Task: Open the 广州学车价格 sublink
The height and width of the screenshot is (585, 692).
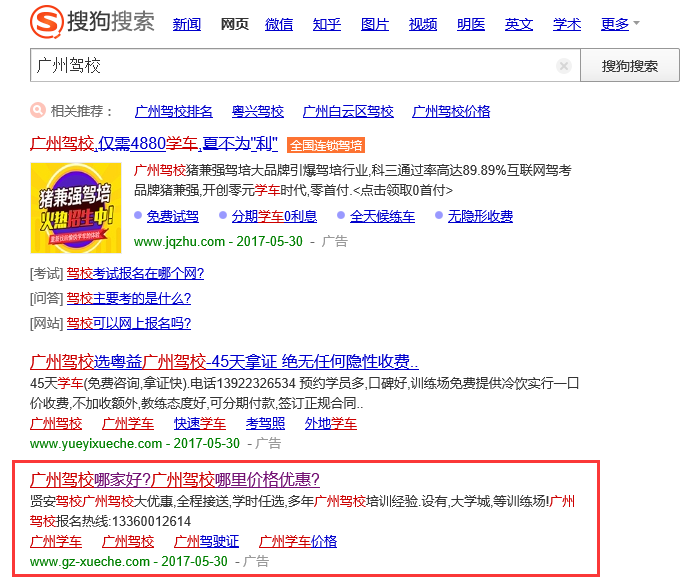Action: [x=298, y=541]
